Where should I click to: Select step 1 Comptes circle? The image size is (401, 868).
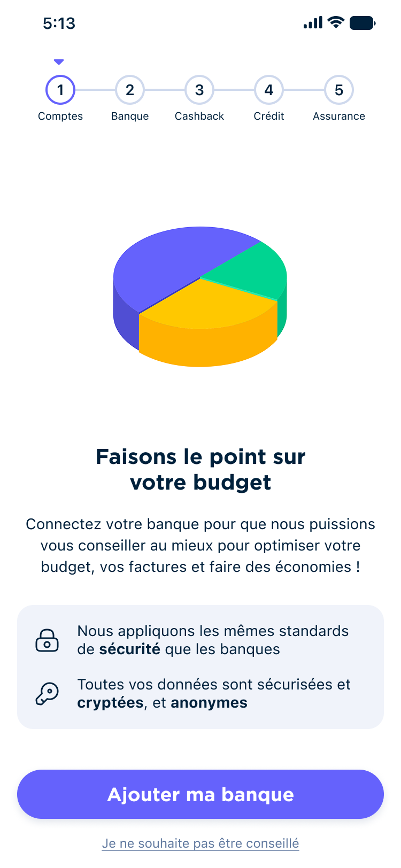(x=60, y=90)
